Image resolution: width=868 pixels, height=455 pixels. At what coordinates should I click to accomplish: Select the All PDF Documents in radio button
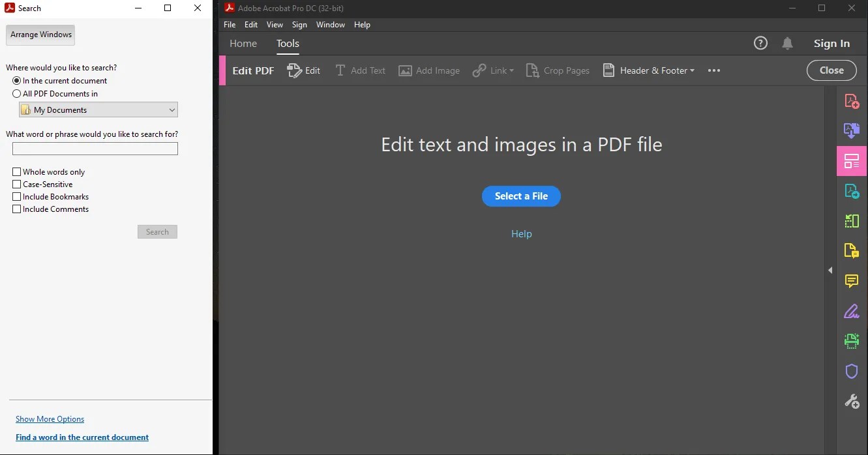pyautogui.click(x=16, y=93)
